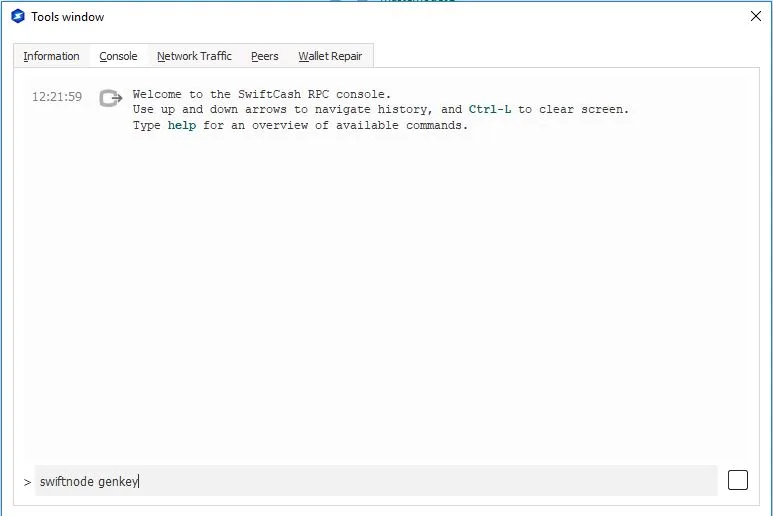Click the '>' prompt symbol

pyautogui.click(x=27, y=482)
